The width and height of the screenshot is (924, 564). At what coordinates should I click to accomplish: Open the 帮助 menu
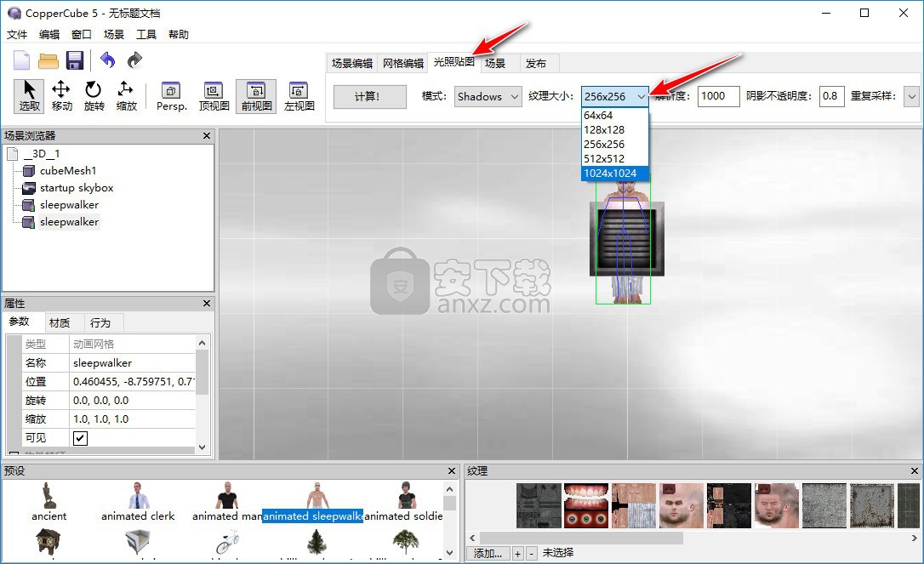179,35
